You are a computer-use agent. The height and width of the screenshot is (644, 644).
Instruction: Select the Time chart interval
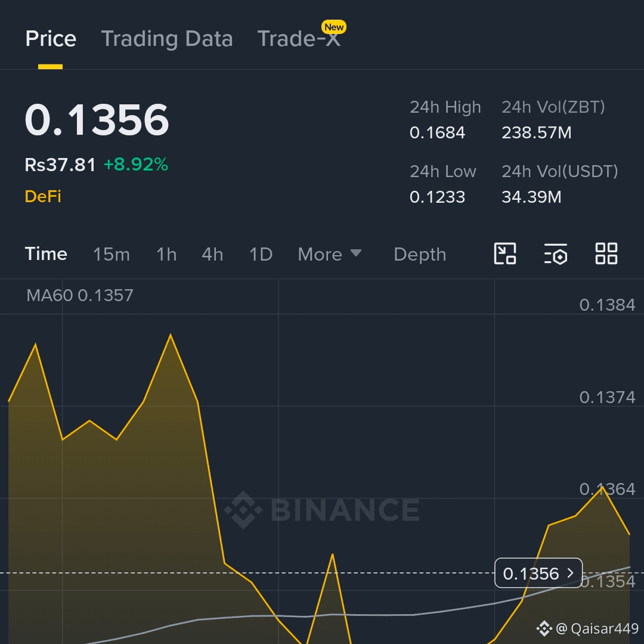coord(46,254)
